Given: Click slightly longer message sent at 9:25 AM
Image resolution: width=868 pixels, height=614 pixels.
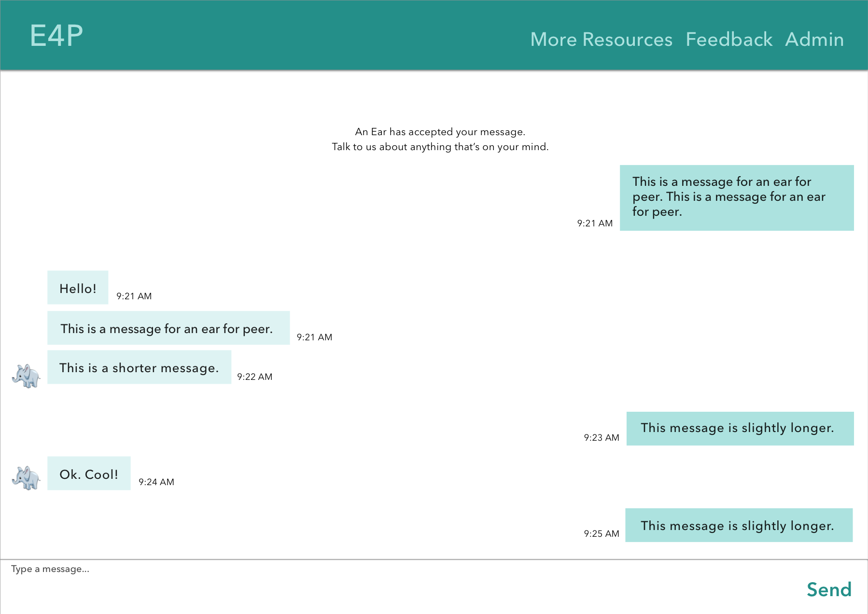Looking at the screenshot, I should pyautogui.click(x=739, y=525).
